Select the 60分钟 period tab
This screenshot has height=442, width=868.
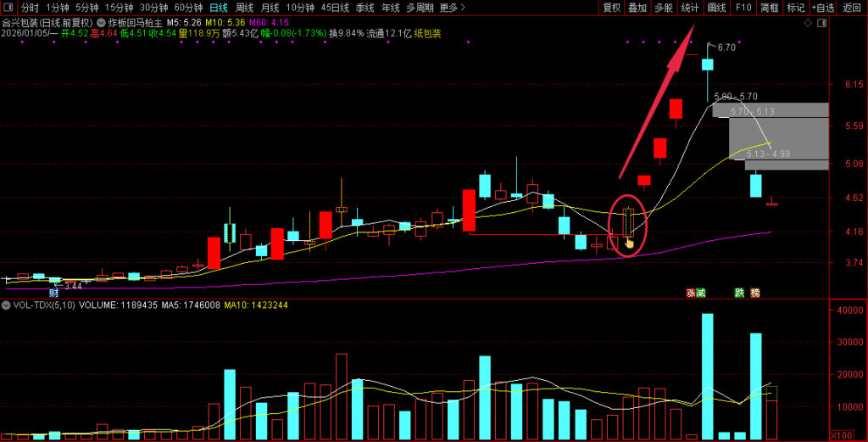pos(188,8)
